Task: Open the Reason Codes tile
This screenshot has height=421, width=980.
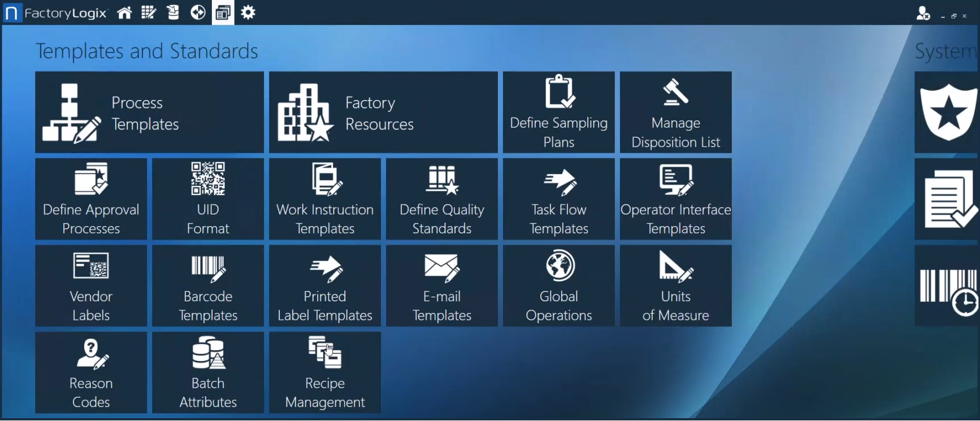Action: 90,372
